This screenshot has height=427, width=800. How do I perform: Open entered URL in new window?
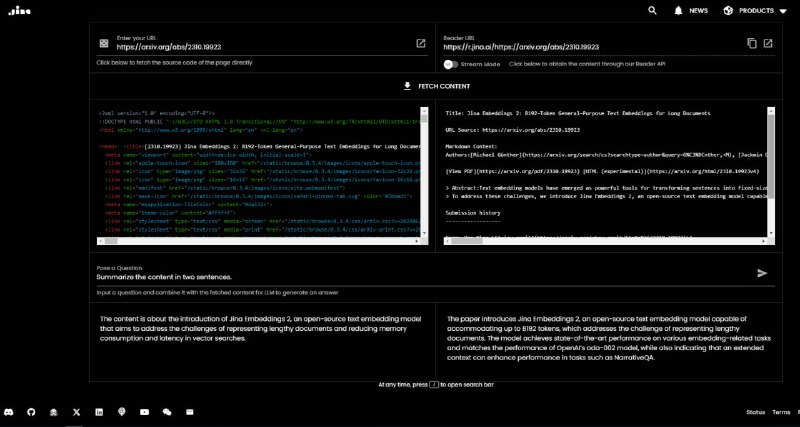[421, 43]
